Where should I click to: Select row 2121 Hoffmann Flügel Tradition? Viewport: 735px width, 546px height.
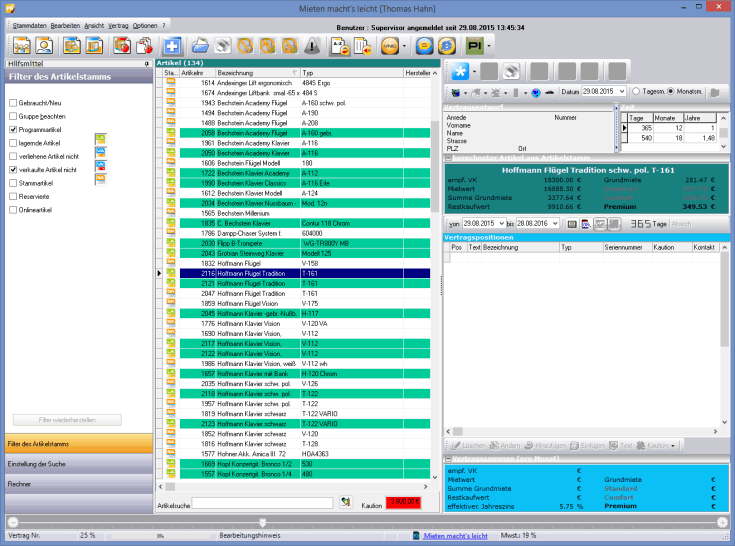point(305,284)
